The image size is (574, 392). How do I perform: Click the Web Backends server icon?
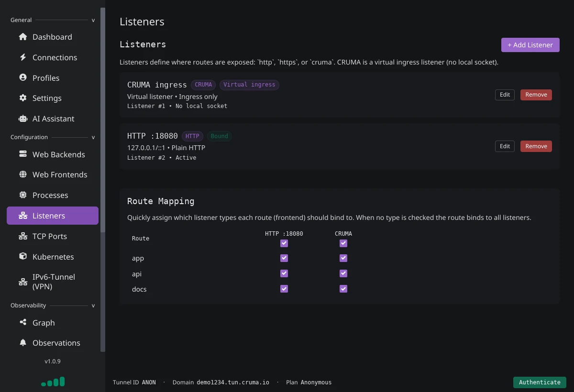(x=23, y=154)
